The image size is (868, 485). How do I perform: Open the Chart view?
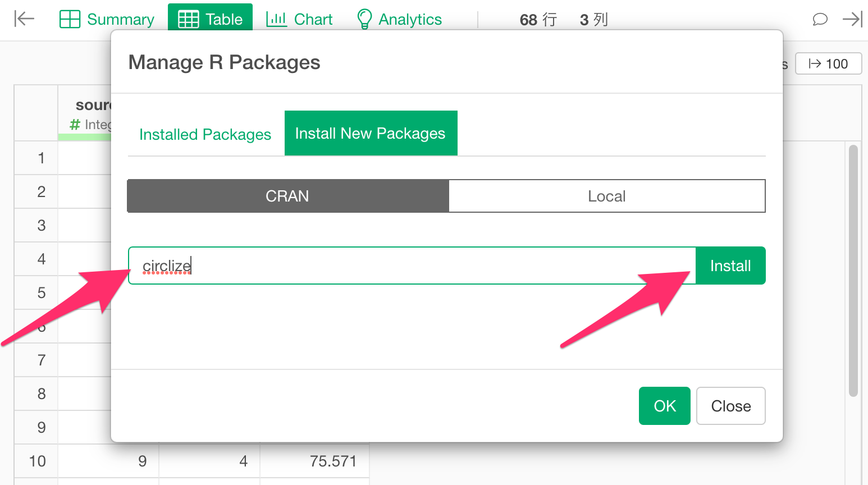299,19
